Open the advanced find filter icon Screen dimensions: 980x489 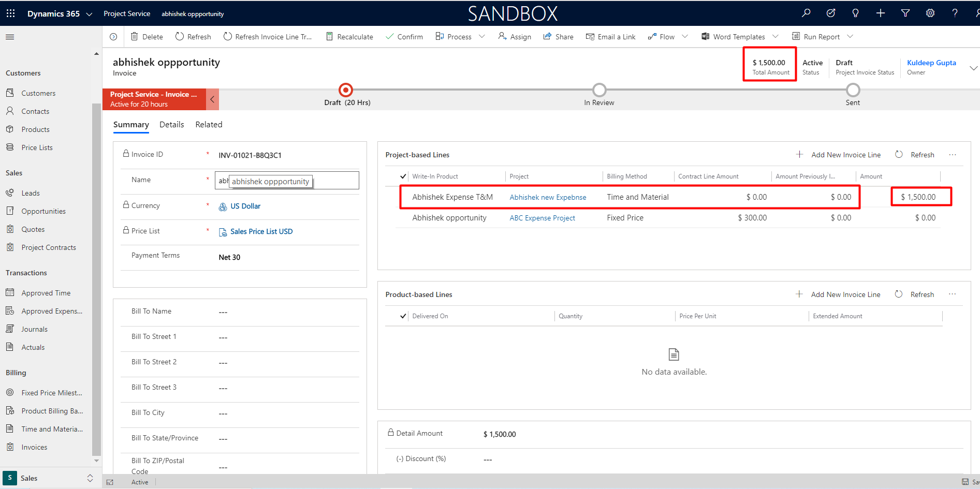pos(905,13)
